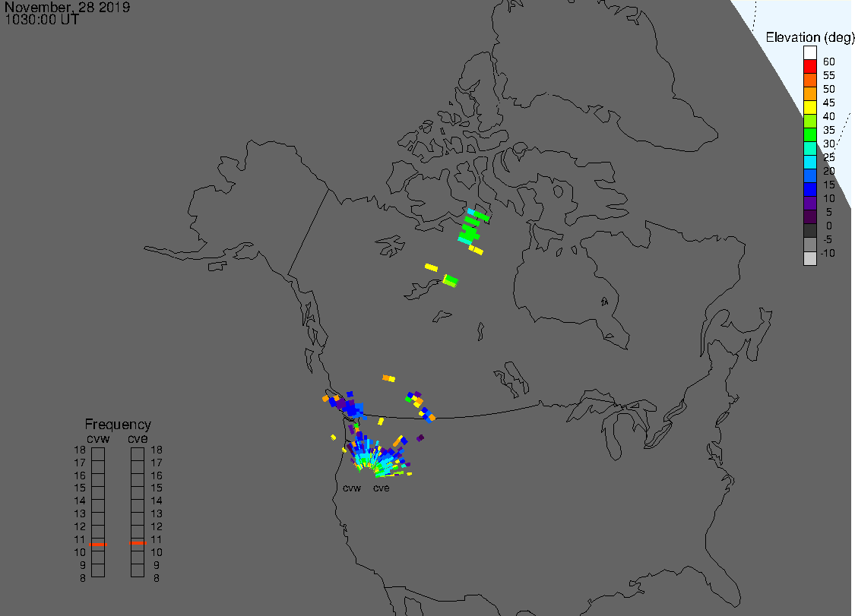Click red frequency marker on cvw scale

(x=98, y=544)
